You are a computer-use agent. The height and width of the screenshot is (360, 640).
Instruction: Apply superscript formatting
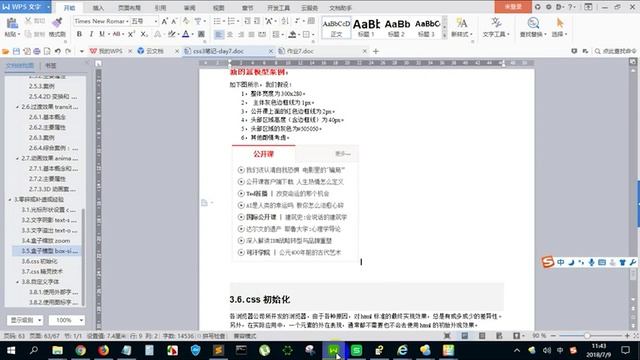(131, 34)
